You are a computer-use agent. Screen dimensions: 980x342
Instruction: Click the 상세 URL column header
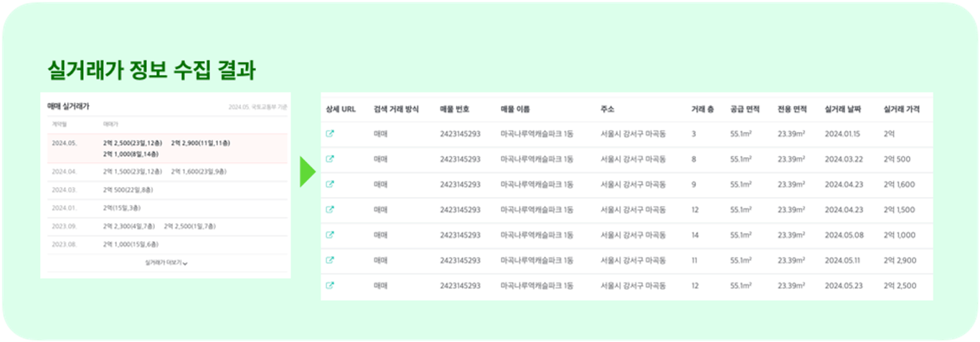[x=341, y=110]
